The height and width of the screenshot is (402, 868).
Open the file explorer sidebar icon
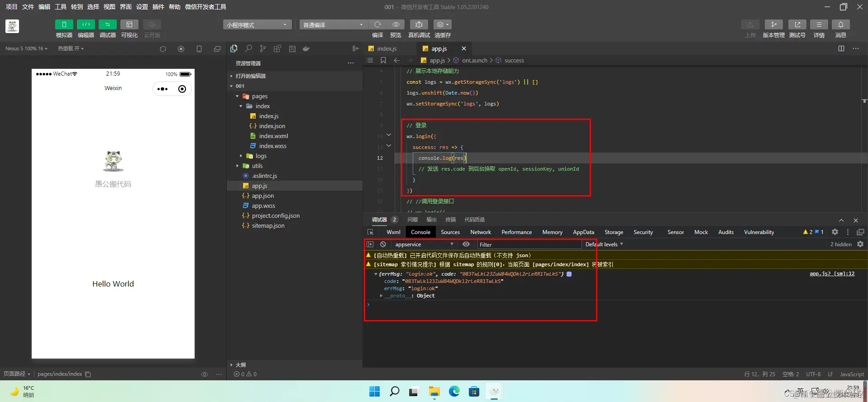point(234,48)
